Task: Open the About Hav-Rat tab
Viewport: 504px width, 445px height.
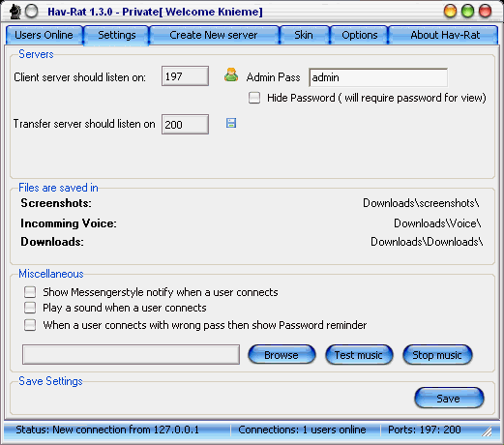Action: (444, 35)
